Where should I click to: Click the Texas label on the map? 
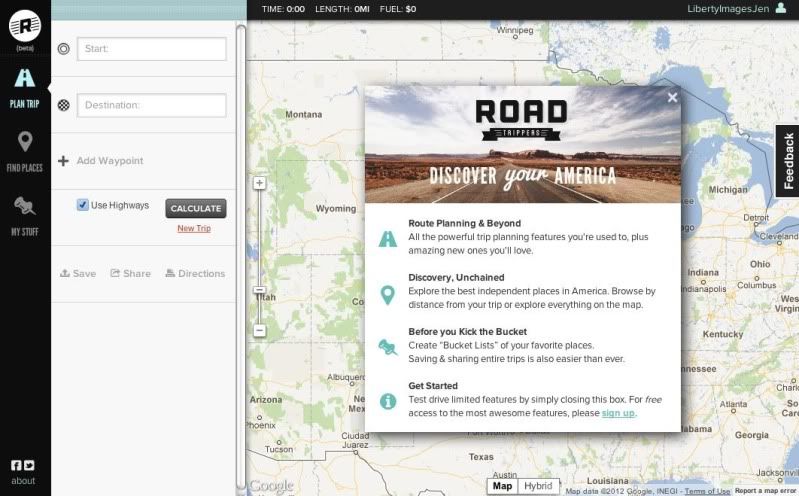point(481,457)
